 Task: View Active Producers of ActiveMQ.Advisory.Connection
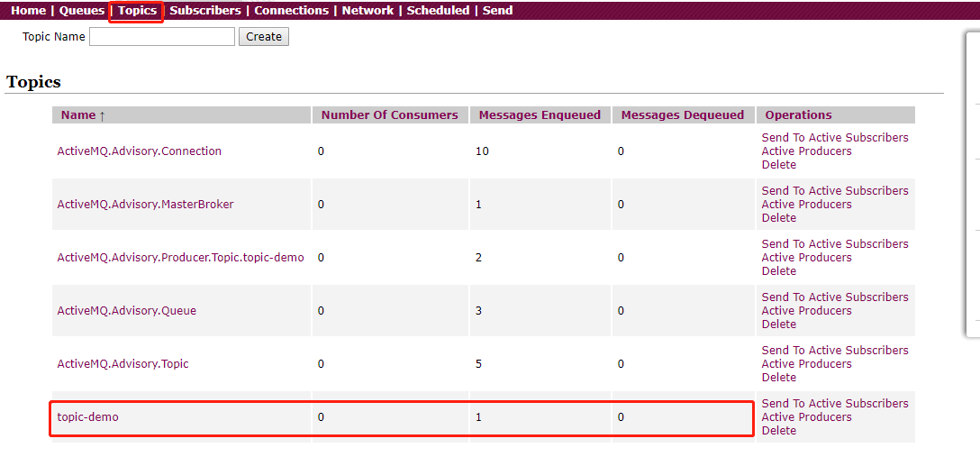pyautogui.click(x=807, y=151)
